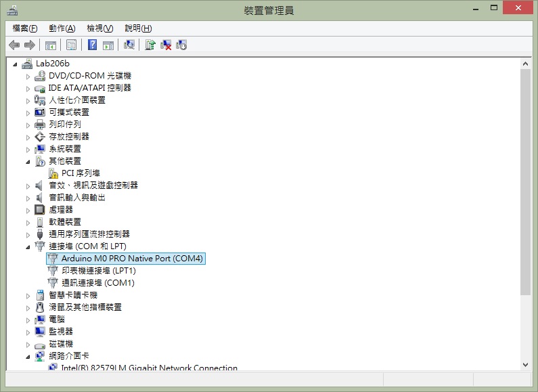Select Arduino M0 PRO Native Port (COM4)
The height and width of the screenshot is (392, 538).
[x=126, y=259]
